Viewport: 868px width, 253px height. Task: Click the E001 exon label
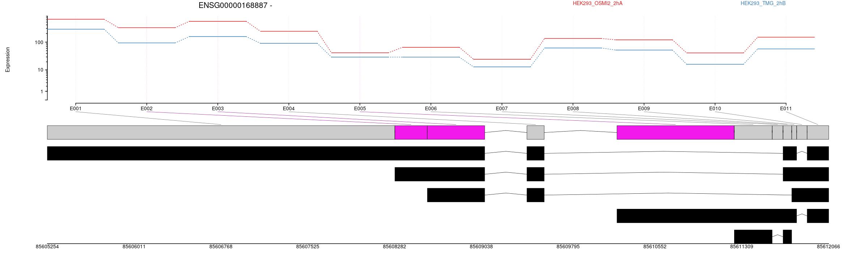(x=76, y=108)
